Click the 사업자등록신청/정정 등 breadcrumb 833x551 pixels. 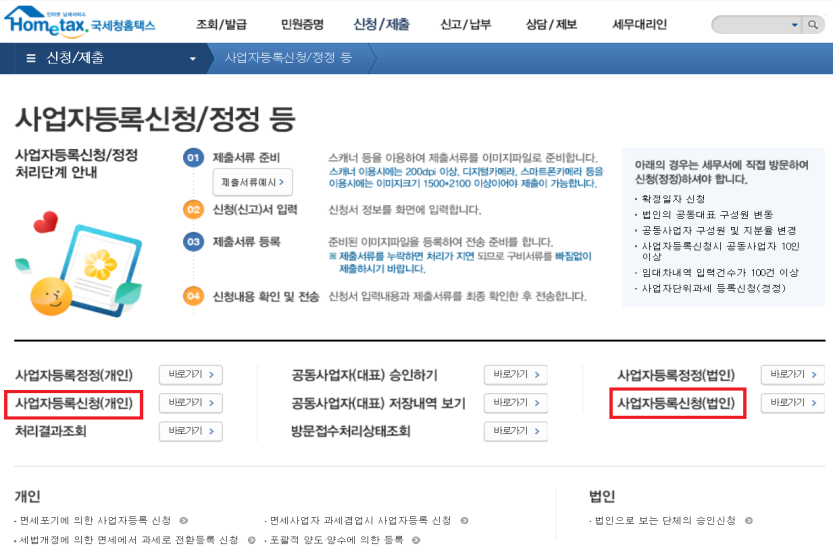(x=288, y=58)
